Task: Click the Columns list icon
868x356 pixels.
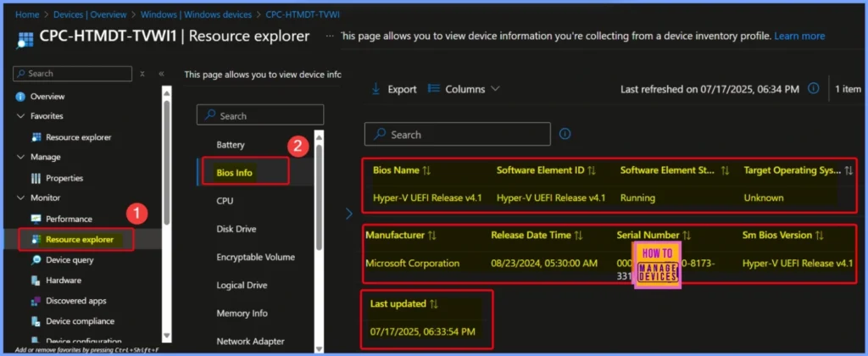Action: [x=434, y=89]
